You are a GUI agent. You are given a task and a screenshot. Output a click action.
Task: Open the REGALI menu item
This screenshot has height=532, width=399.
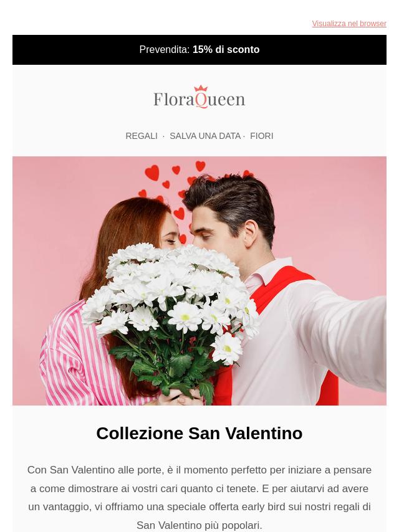142,136
